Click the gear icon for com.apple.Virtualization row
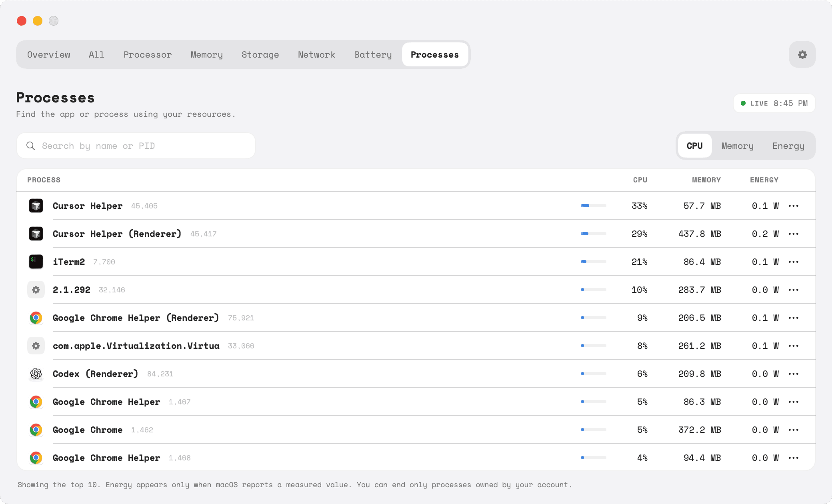The image size is (832, 504). (36, 346)
